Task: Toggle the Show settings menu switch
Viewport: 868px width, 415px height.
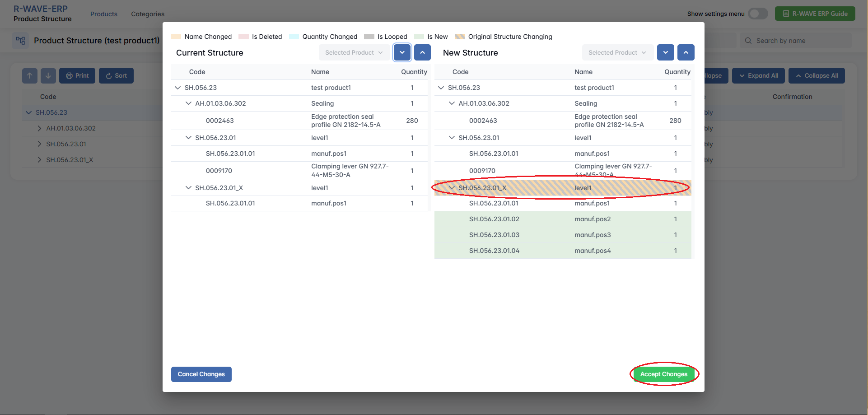Action: click(758, 14)
